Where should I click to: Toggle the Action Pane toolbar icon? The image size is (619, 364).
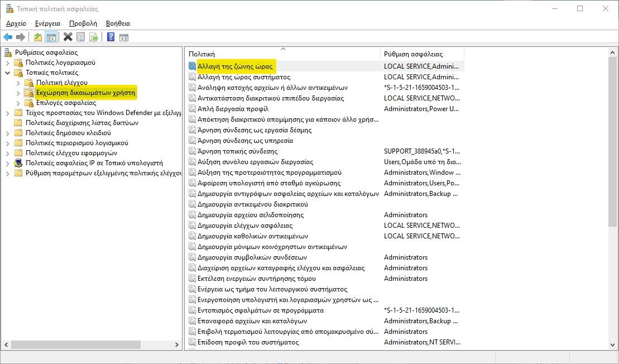124,37
